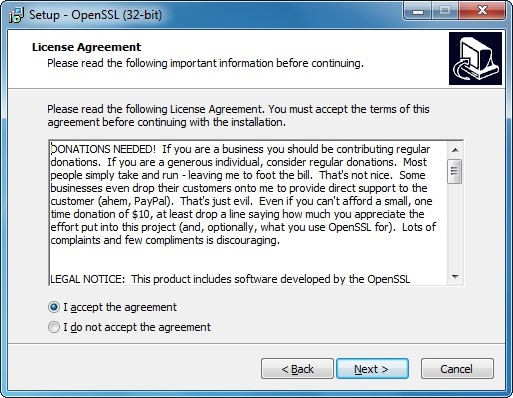Click inside the license agreement text box
The width and height of the screenshot is (513, 398).
pos(248,213)
